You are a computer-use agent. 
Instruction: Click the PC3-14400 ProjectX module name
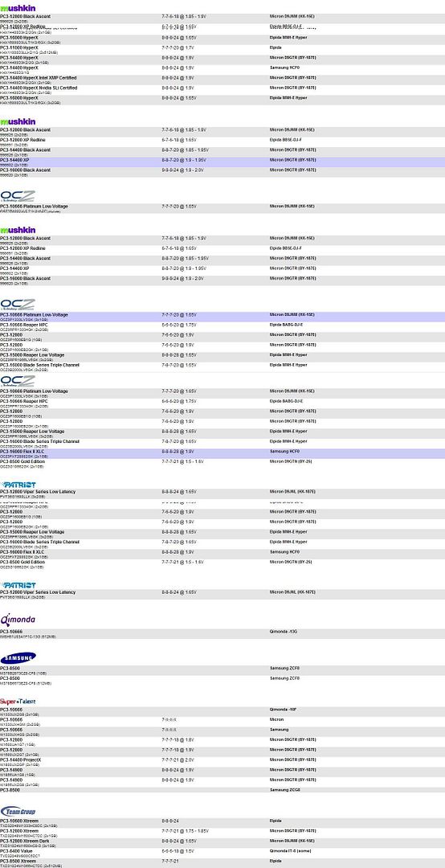[x=21, y=760]
